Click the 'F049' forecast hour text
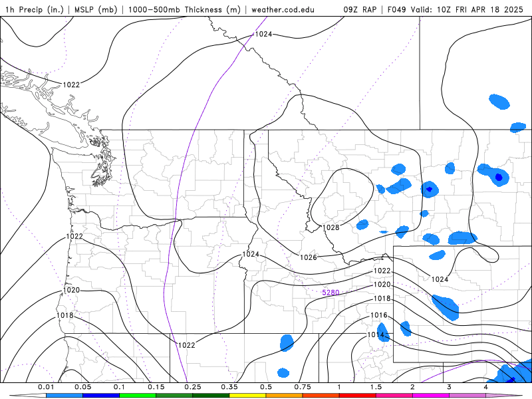Image resolution: width=532 pixels, height=399 pixels. 396,9
